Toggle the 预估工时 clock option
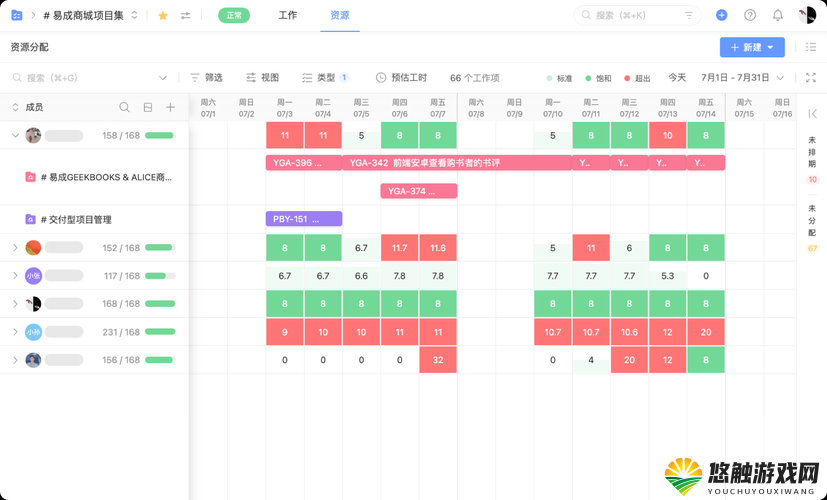 click(x=401, y=78)
